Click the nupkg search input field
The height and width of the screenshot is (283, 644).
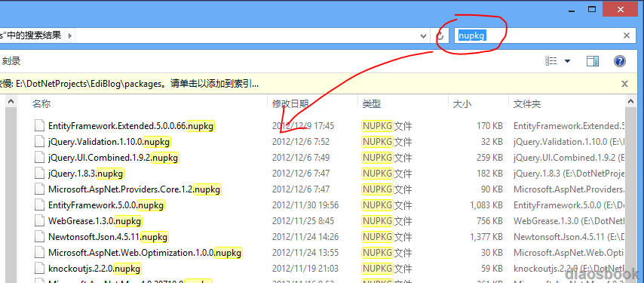coord(538,35)
